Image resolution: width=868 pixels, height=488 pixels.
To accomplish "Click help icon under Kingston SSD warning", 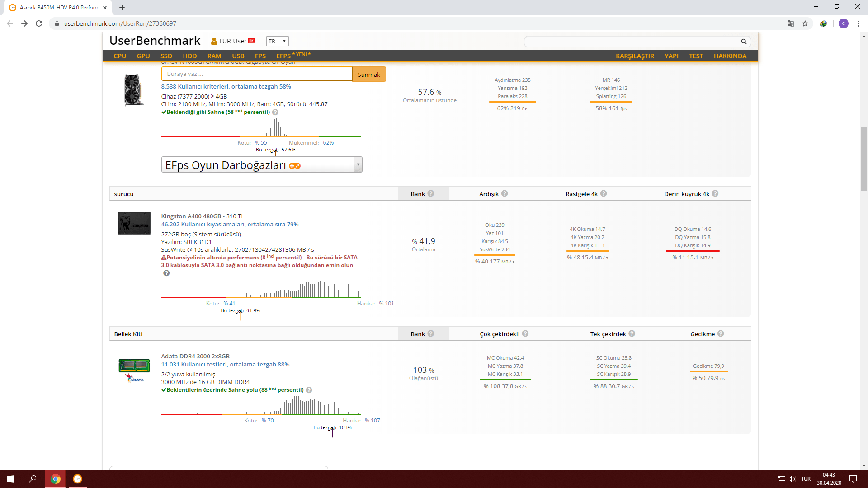I will (x=166, y=273).
